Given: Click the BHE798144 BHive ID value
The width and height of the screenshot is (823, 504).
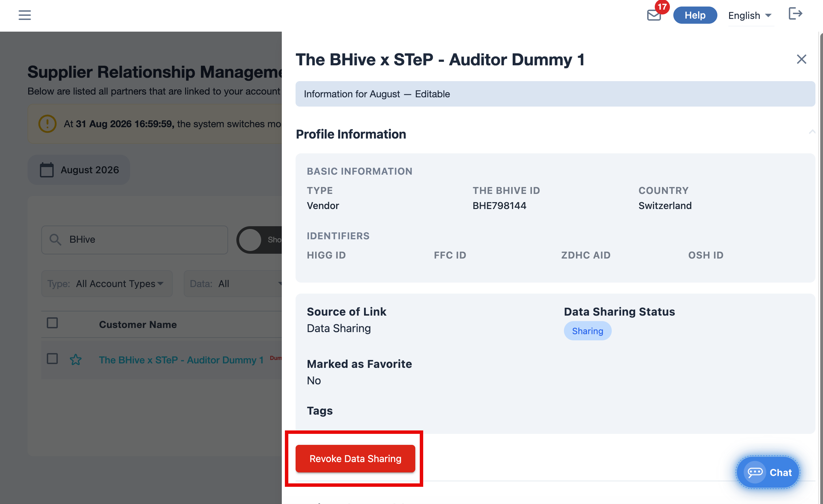Looking at the screenshot, I should (x=500, y=206).
